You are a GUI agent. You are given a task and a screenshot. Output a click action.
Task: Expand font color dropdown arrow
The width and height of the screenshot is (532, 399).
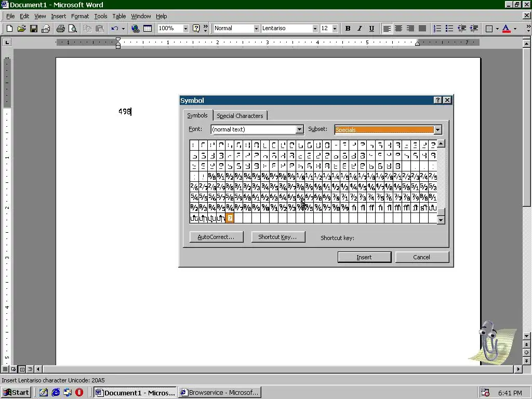[515, 29]
